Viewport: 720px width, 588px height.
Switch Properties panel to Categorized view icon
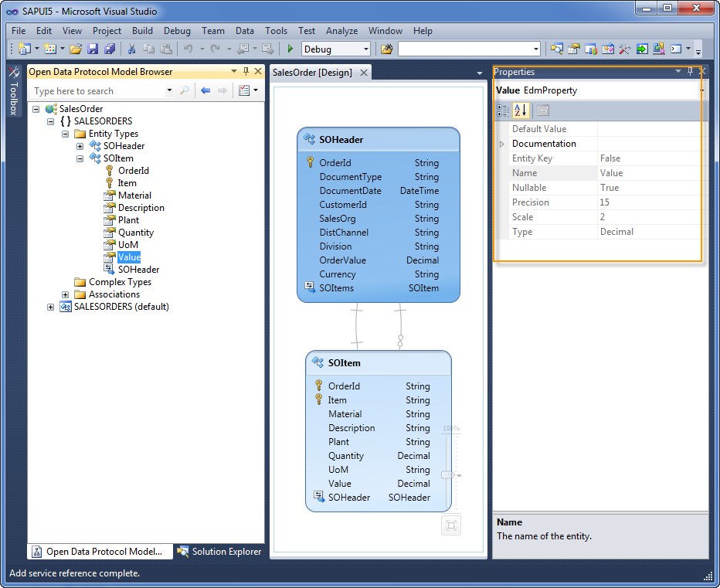coord(503,110)
